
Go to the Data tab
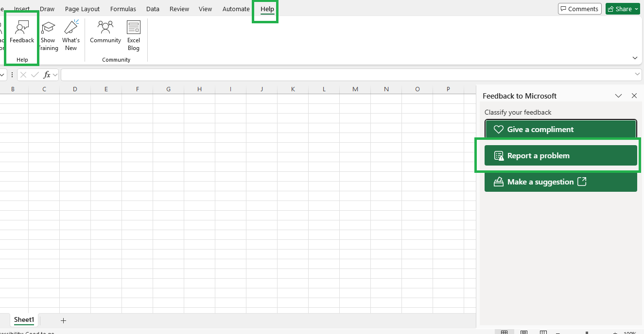pos(153,9)
